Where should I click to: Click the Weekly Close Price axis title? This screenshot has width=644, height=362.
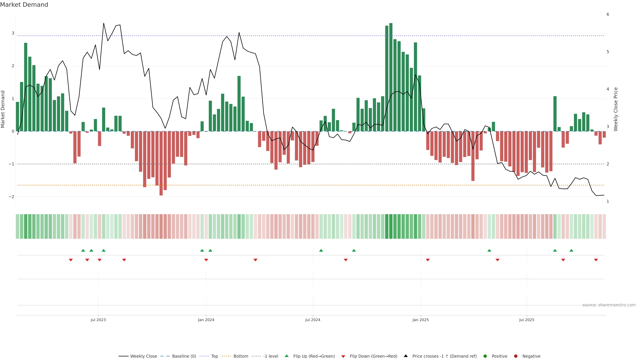[x=616, y=109]
